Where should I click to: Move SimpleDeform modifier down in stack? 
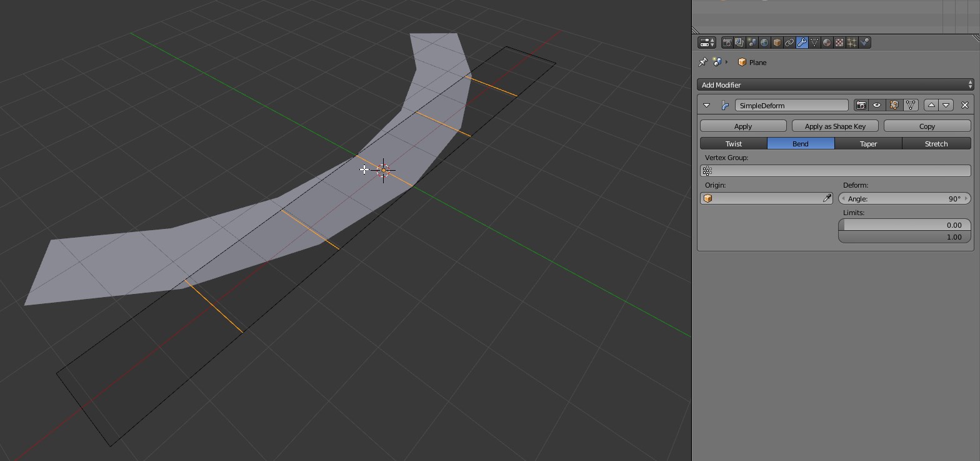point(946,105)
